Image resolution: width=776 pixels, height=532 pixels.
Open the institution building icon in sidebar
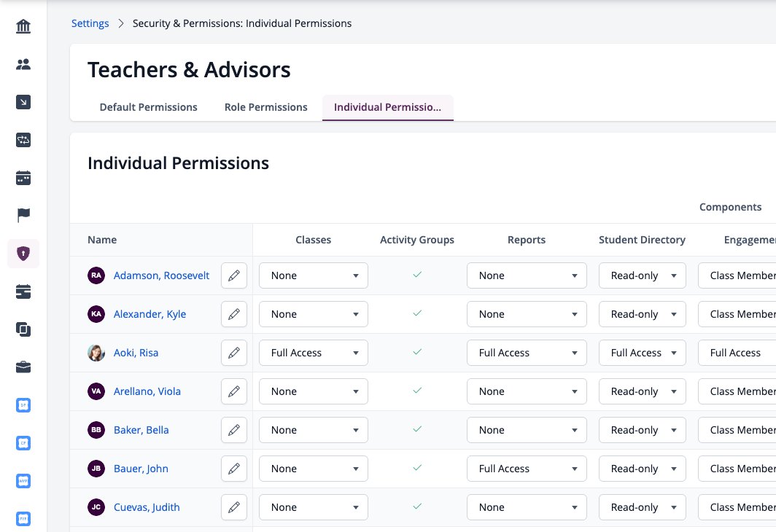(x=23, y=26)
